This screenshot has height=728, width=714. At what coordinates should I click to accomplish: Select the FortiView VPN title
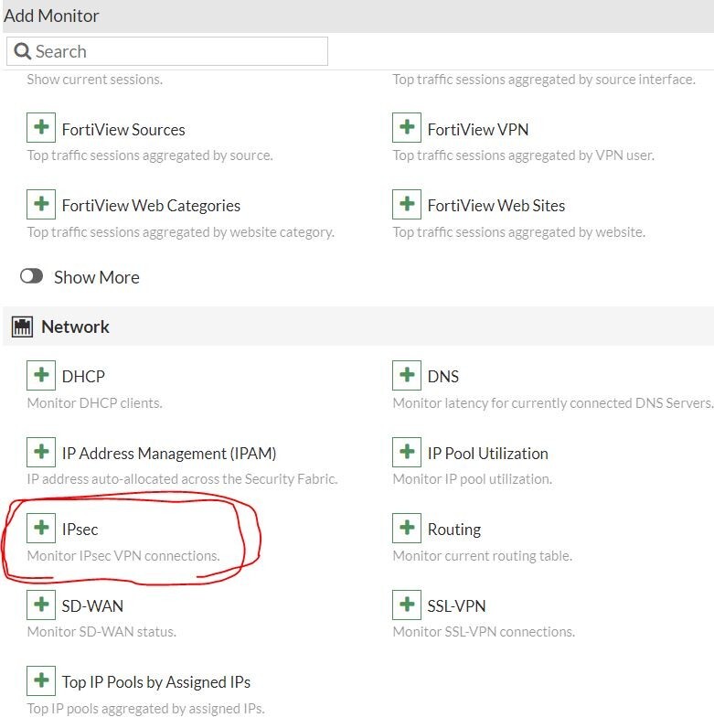tap(478, 129)
